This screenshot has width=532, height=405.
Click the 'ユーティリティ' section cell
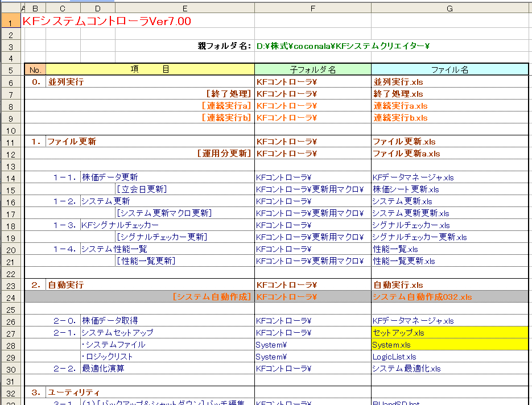tap(73, 392)
